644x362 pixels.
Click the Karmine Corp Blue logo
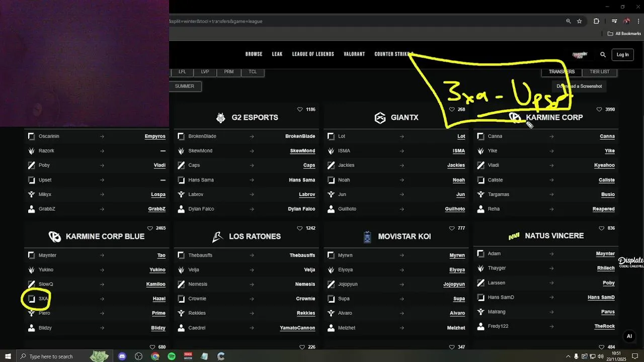point(54,236)
